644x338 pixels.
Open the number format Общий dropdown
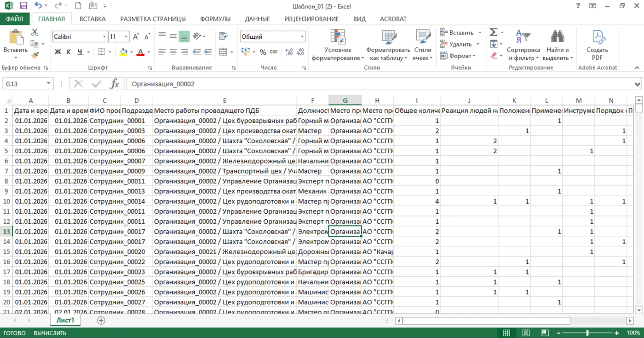302,36
